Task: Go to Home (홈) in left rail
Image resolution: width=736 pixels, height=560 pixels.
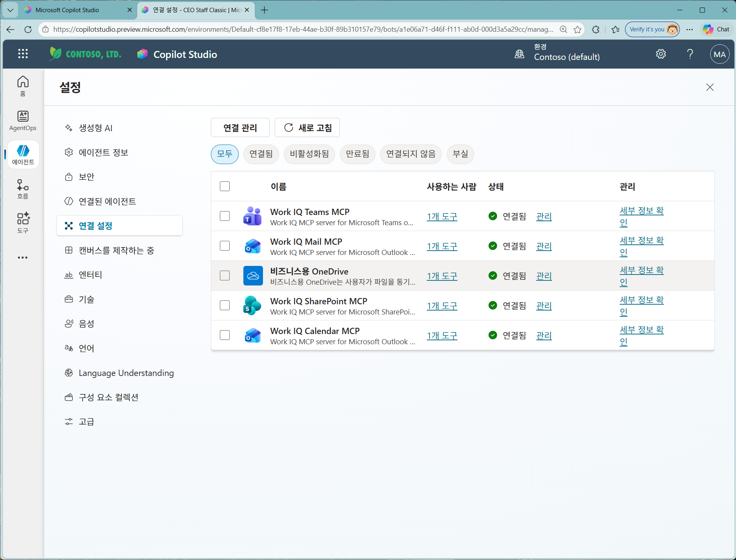Action: point(23,86)
